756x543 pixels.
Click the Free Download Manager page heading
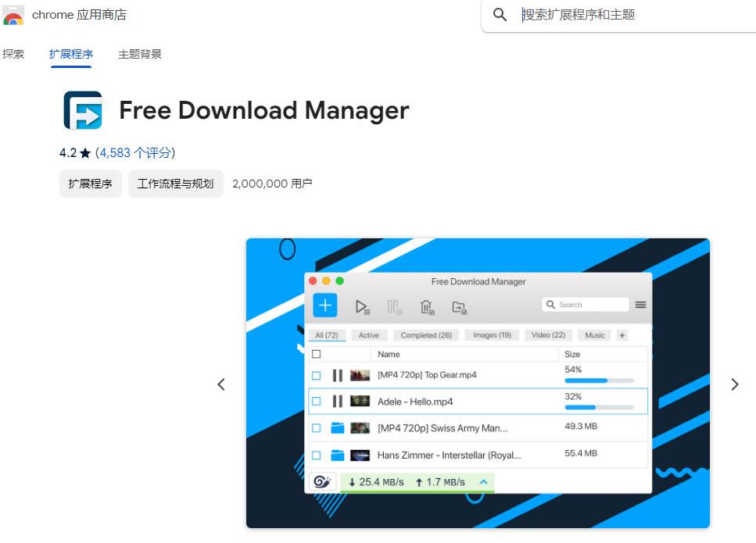pos(264,110)
